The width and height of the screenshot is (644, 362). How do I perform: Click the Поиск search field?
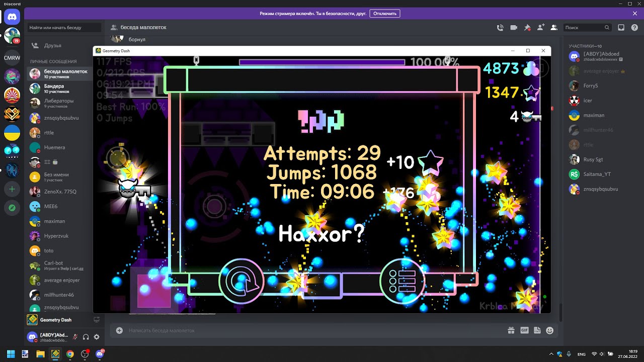tap(587, 28)
